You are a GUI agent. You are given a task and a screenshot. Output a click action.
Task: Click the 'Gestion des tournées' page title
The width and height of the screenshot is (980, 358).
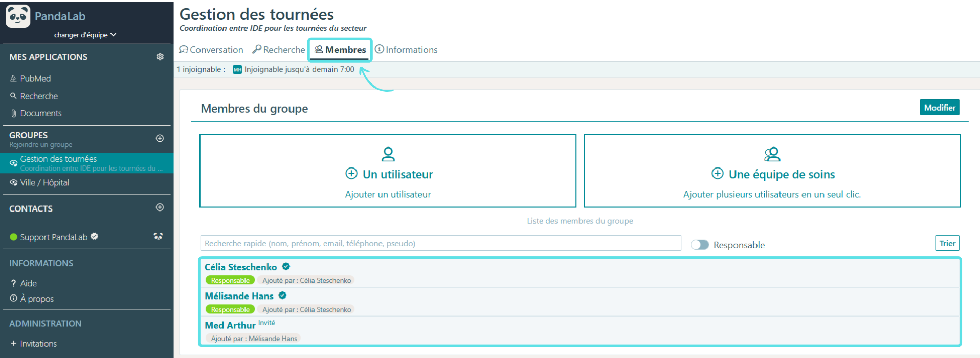[x=257, y=14]
